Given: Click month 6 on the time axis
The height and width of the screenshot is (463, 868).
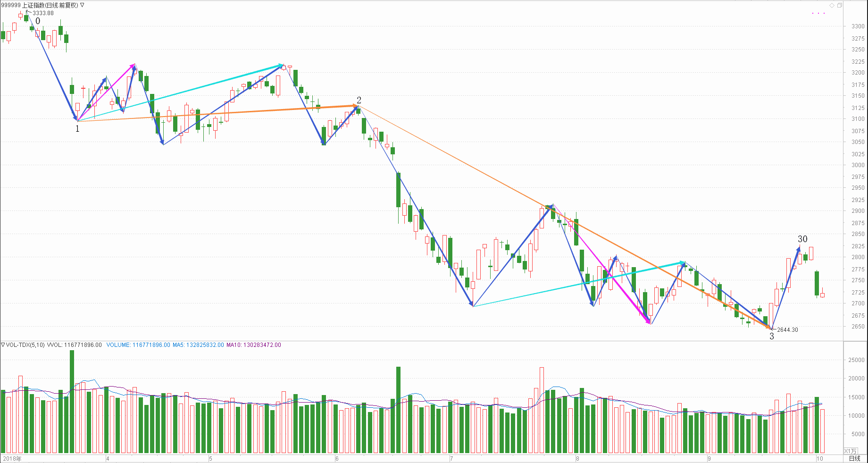Looking at the screenshot, I should pyautogui.click(x=337, y=458).
